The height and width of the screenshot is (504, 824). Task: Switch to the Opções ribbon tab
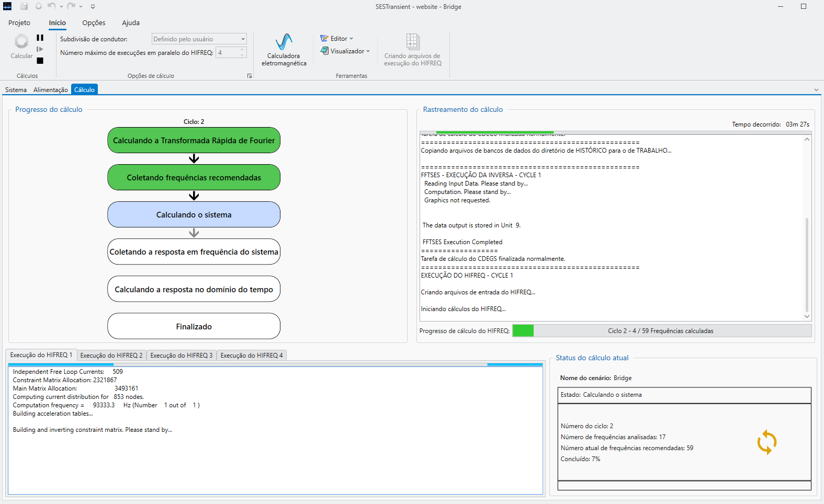pyautogui.click(x=94, y=23)
